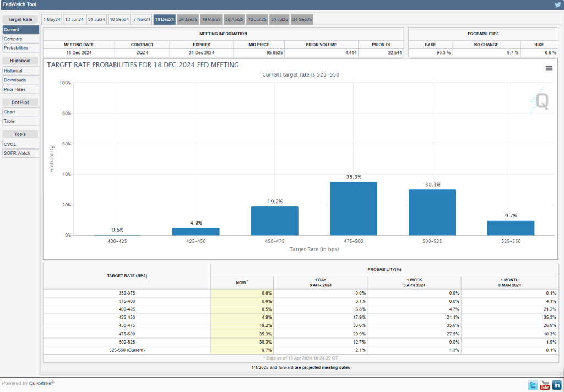Click the Twitter icon in footer
This screenshot has width=564, height=392.
coord(533,385)
